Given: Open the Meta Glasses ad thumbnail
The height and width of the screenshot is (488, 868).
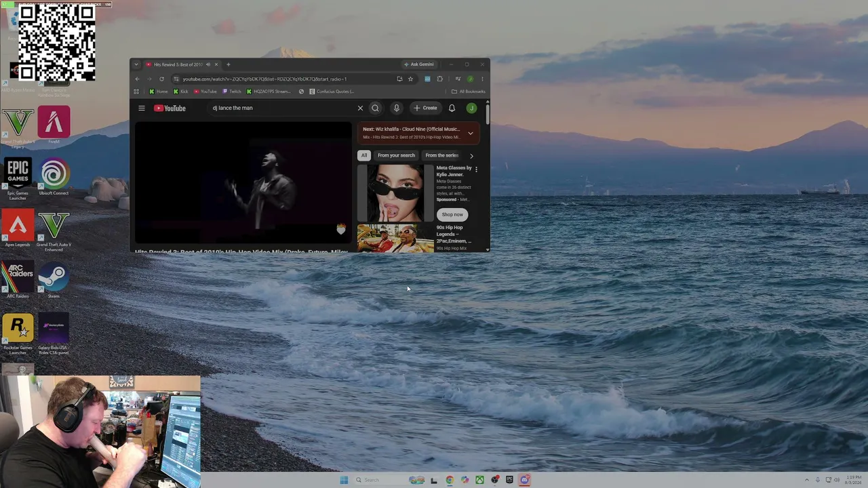Looking at the screenshot, I should click(395, 193).
